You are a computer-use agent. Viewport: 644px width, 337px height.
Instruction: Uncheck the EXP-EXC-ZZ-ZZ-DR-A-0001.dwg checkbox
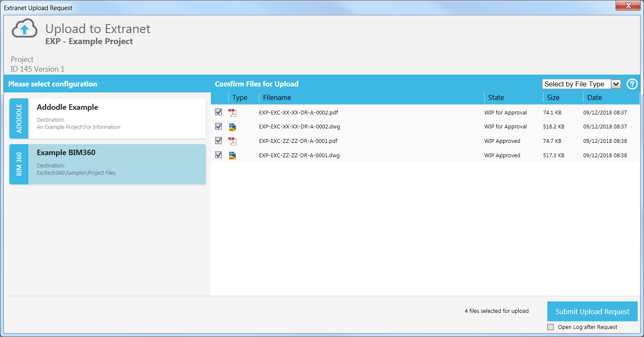pos(218,155)
